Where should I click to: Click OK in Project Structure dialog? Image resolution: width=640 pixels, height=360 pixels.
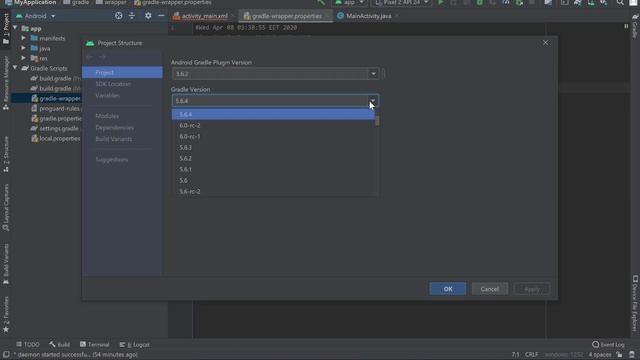(447, 289)
